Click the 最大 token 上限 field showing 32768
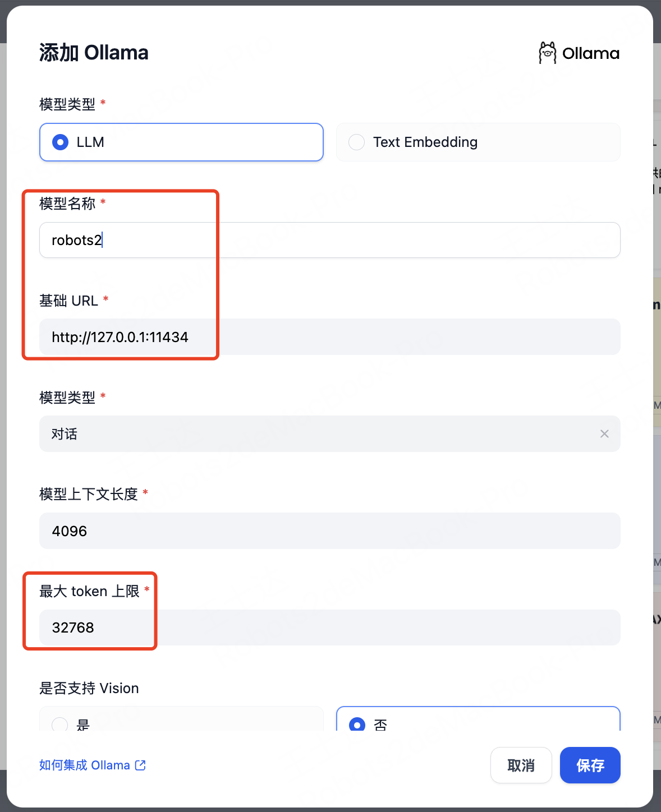Viewport: 661px width, 812px height. click(330, 628)
